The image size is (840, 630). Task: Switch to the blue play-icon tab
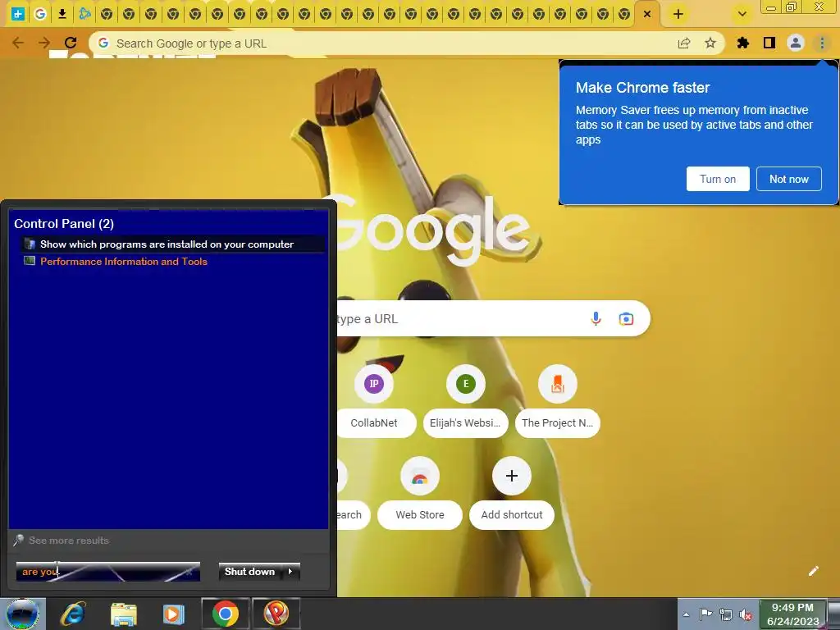click(84, 14)
